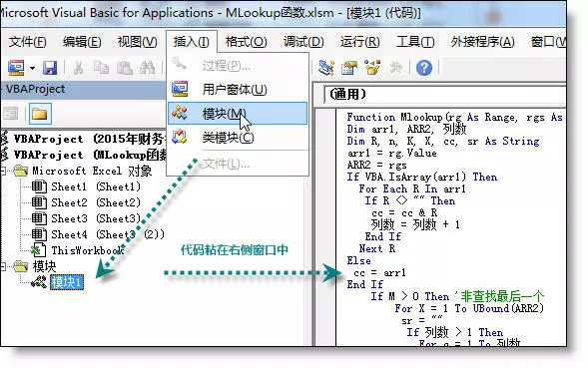588x368 pixels.
Task: Open the 运行(R) menu
Action: [x=359, y=42]
